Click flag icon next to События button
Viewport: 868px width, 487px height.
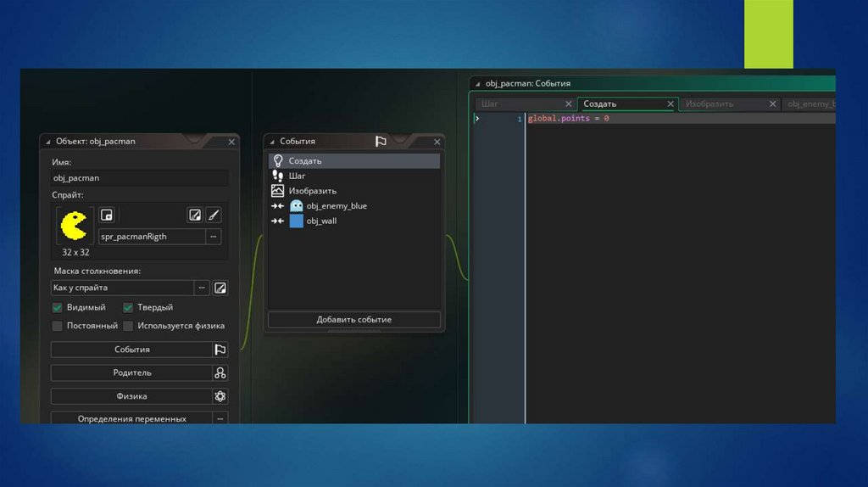[220, 350]
